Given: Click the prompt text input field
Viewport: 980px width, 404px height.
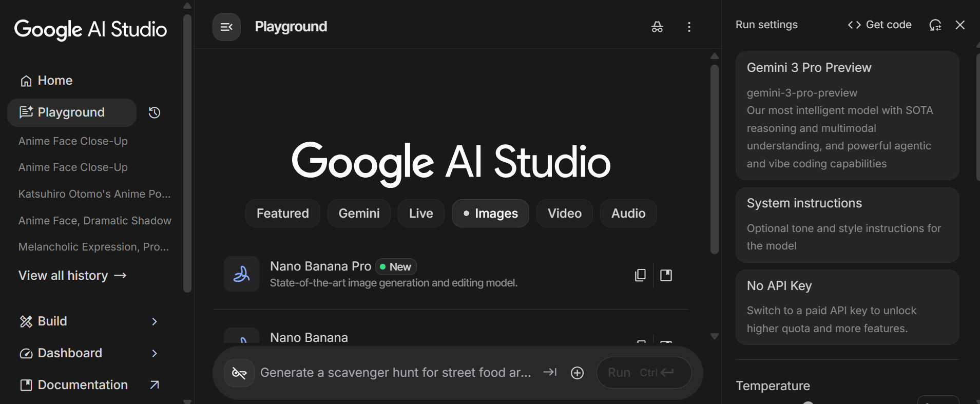Looking at the screenshot, I should (x=395, y=373).
